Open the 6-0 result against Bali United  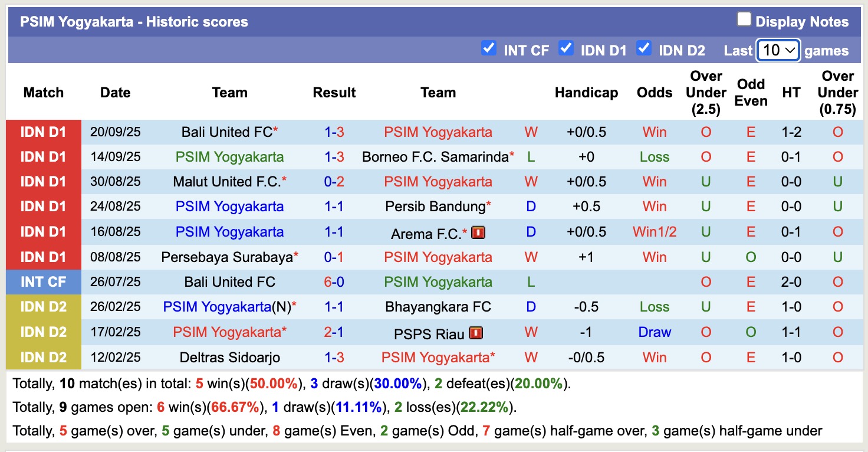click(334, 282)
